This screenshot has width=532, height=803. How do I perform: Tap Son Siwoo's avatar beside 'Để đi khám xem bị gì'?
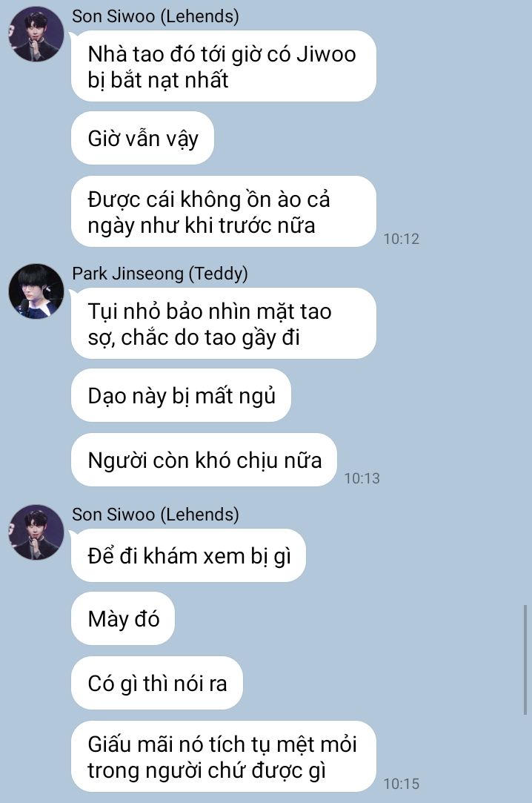(x=36, y=532)
